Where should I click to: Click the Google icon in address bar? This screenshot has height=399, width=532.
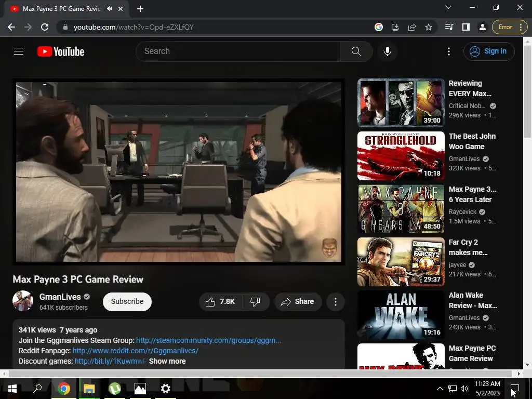pos(379,27)
